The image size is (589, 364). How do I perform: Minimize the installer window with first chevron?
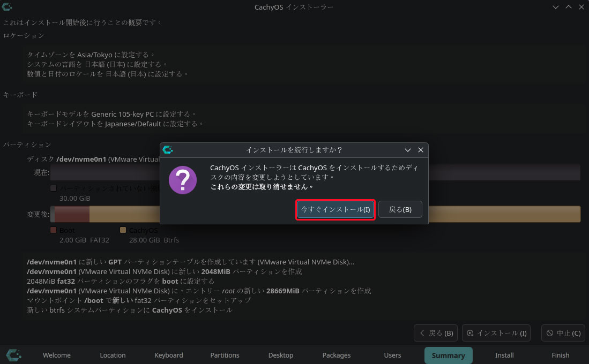click(556, 7)
